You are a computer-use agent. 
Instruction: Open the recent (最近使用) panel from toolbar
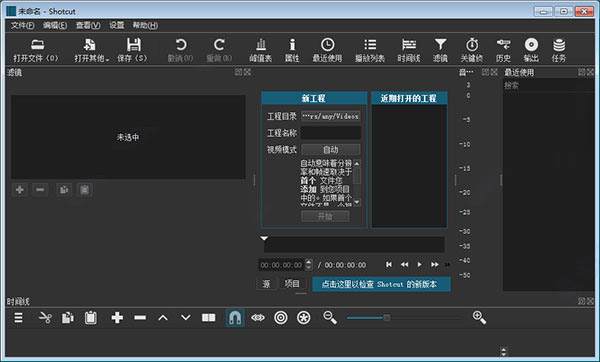[327, 51]
